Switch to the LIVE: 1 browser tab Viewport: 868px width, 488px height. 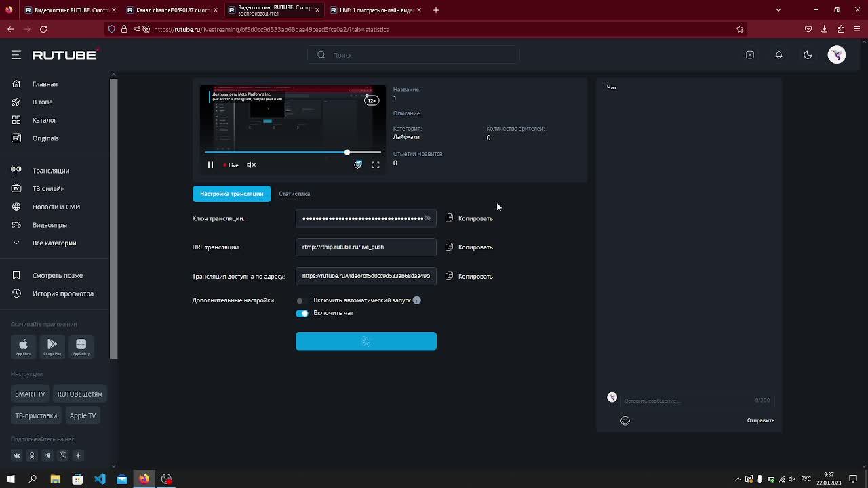tap(376, 10)
